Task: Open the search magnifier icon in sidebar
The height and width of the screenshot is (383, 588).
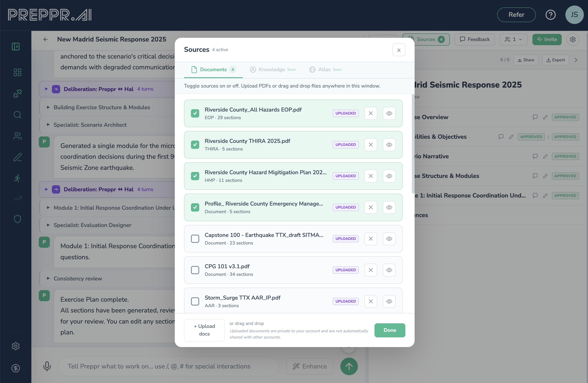Action: click(17, 115)
